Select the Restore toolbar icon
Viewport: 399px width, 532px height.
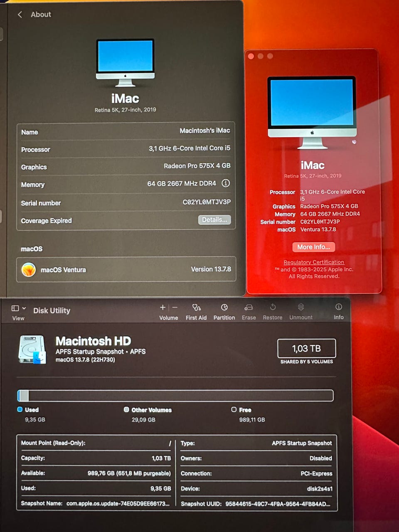(x=273, y=307)
